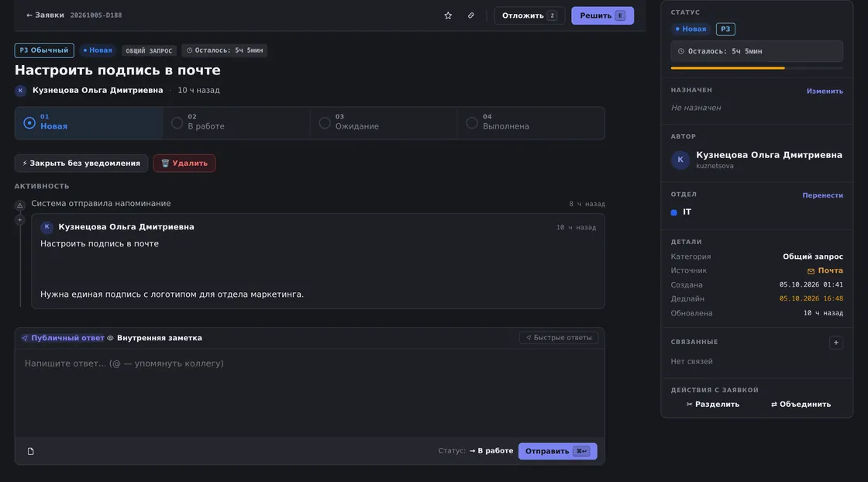Select the Ожидание status step

[x=384, y=123]
